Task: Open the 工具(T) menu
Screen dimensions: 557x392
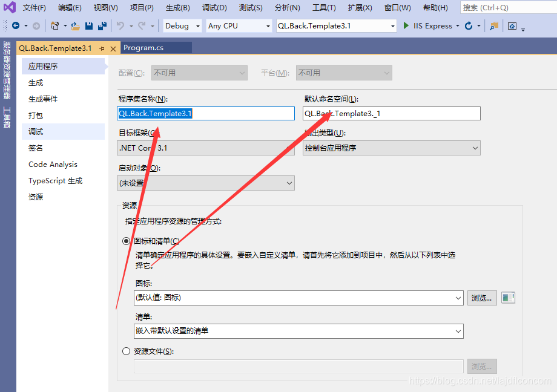Action: (324, 7)
